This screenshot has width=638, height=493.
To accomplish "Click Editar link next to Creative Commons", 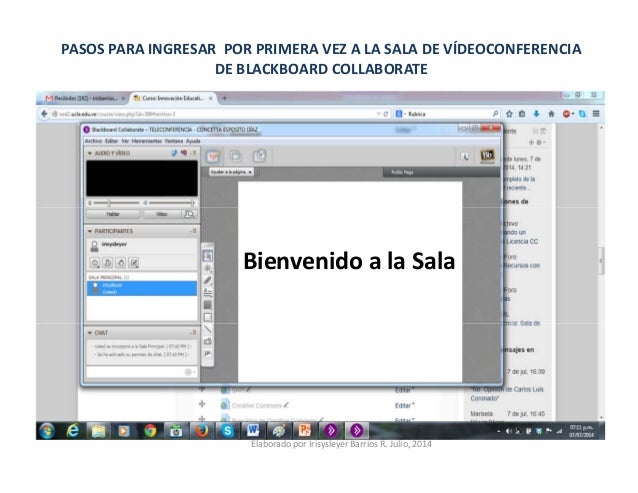I will point(404,406).
